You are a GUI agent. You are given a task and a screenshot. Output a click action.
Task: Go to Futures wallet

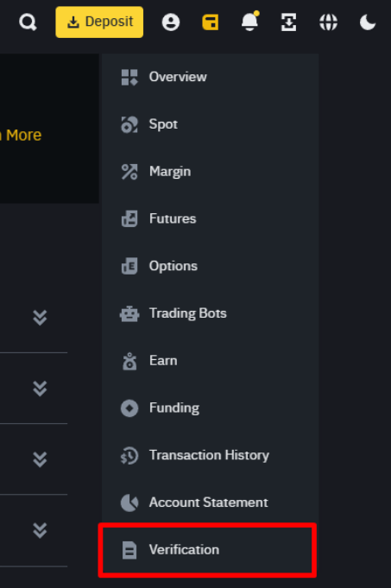coord(210,218)
